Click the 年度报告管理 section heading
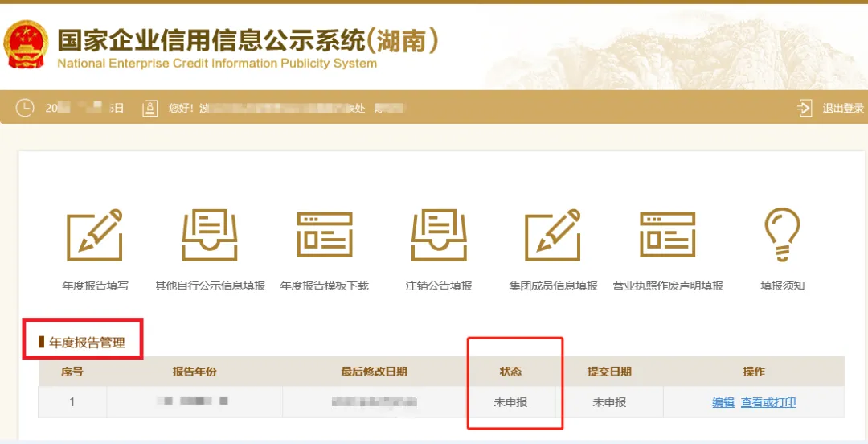Viewport: 868px width, 444px height. (87, 343)
